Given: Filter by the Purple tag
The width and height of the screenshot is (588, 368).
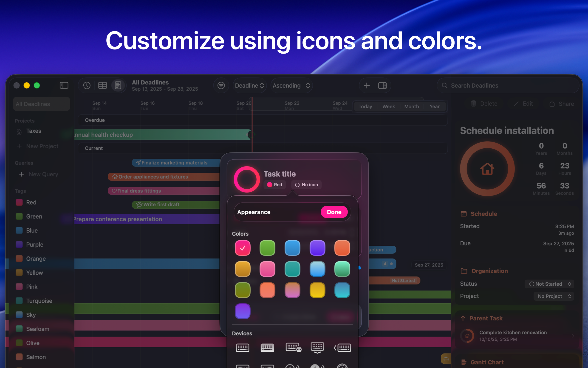Looking at the screenshot, I should pos(29,244).
